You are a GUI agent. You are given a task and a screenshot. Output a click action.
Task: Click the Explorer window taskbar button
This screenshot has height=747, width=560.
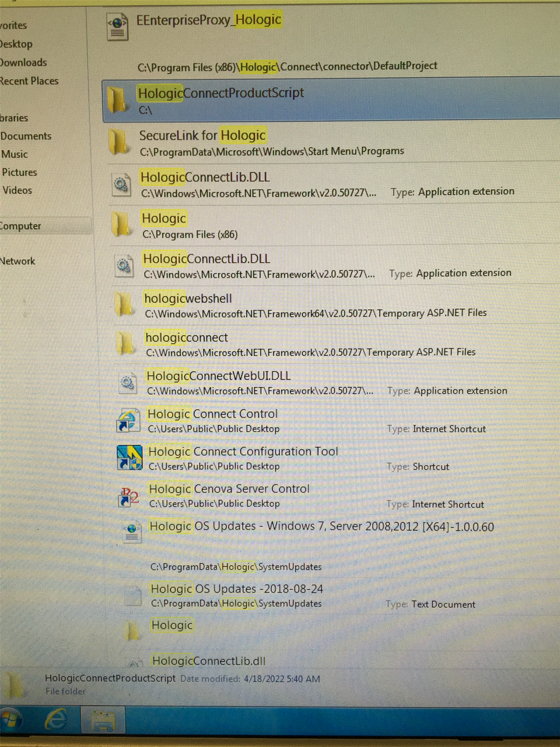(103, 720)
